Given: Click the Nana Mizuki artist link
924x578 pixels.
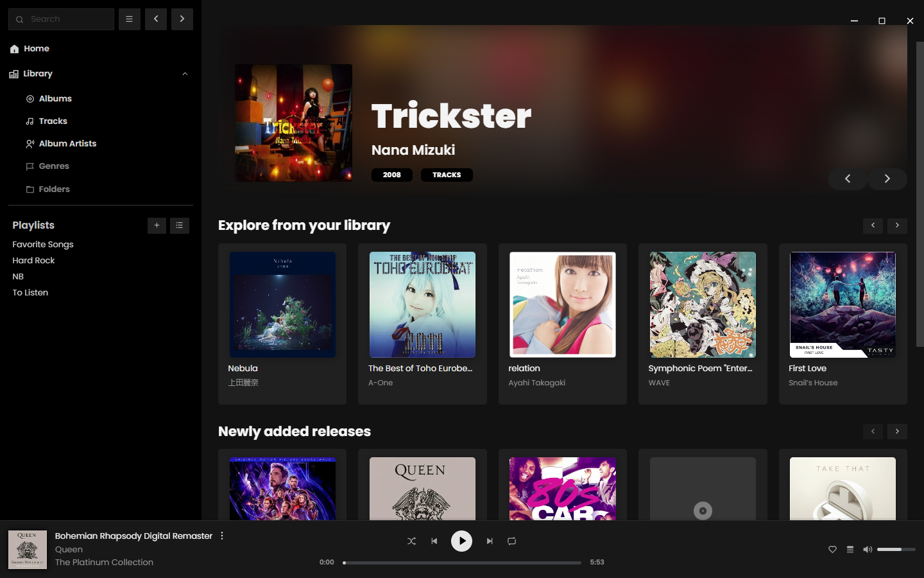Looking at the screenshot, I should coord(413,150).
